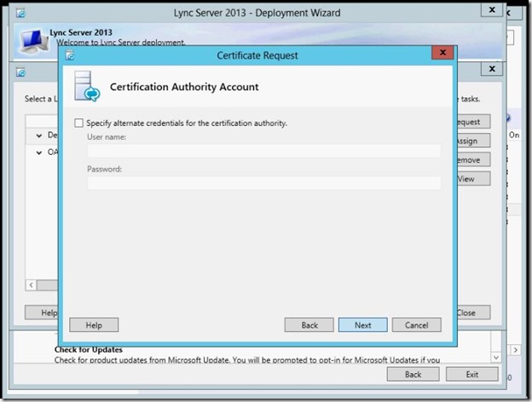Cancel the Certificate Request dialog

pos(417,325)
